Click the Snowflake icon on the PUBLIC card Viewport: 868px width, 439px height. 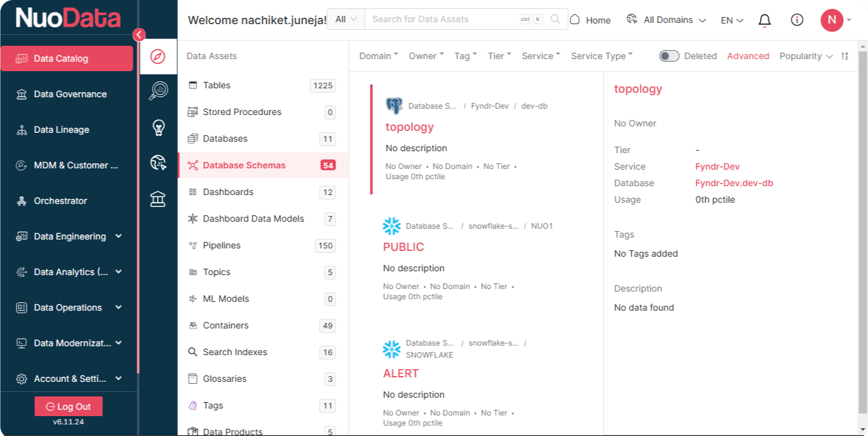point(391,226)
